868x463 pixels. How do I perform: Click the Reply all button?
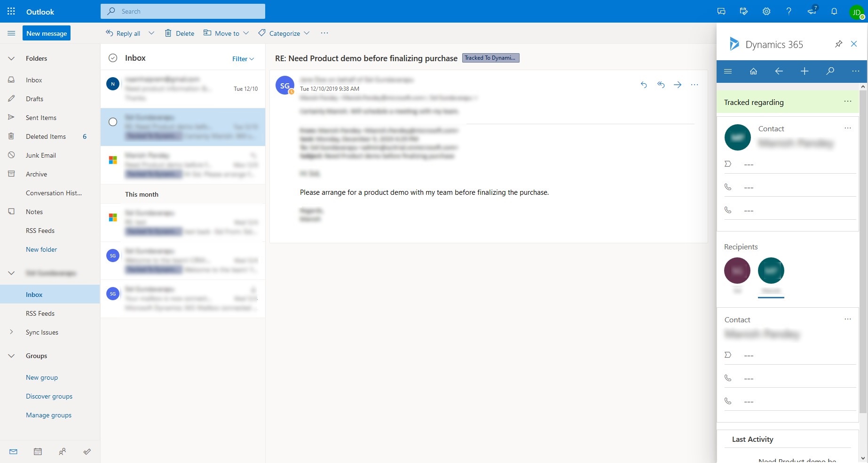[x=123, y=33]
